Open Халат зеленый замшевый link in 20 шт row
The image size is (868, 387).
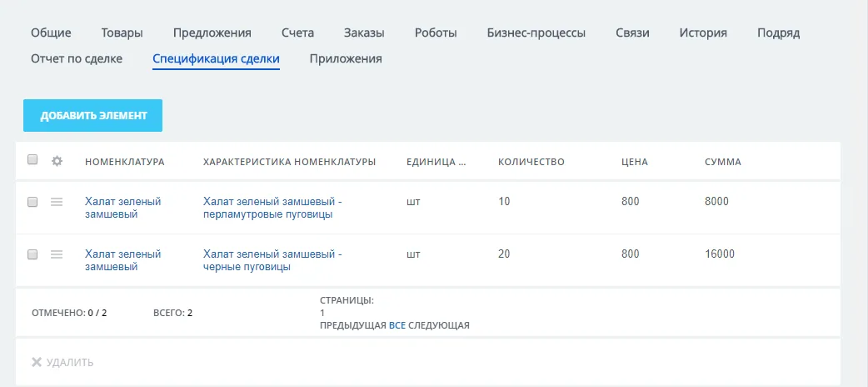123,260
